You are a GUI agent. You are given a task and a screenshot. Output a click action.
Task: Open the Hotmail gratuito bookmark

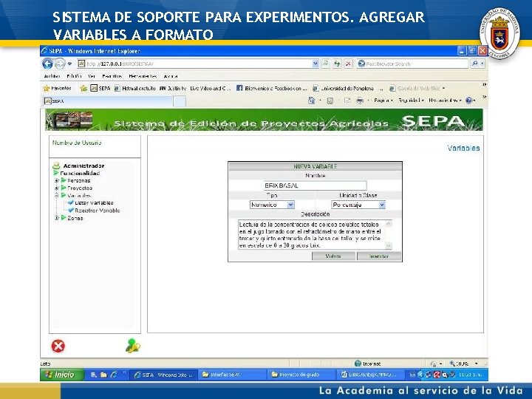134,88
